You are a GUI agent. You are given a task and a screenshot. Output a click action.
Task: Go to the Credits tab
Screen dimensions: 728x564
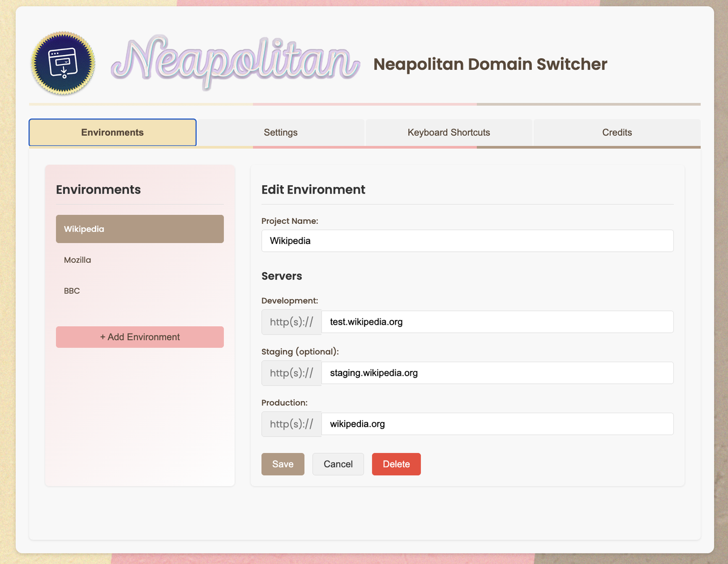point(617,132)
